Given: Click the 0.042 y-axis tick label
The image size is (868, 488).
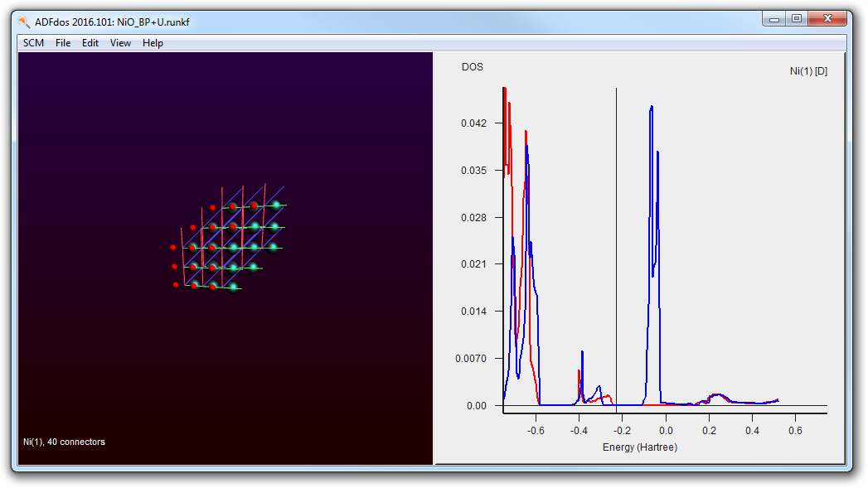Looking at the screenshot, I should pos(474,123).
